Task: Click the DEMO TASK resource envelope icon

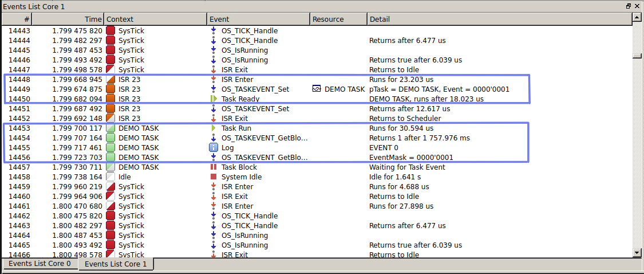Action: point(317,89)
